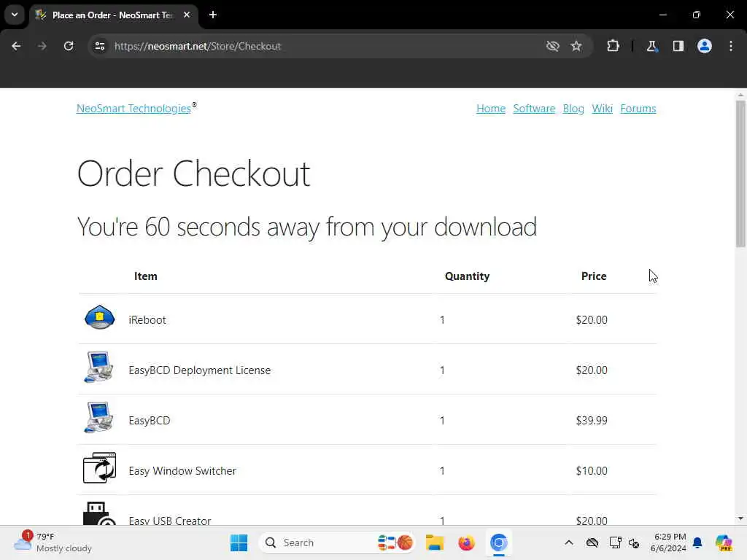The image size is (747, 560).
Task: Click the crossed-out eye tracking icon
Action: [553, 46]
